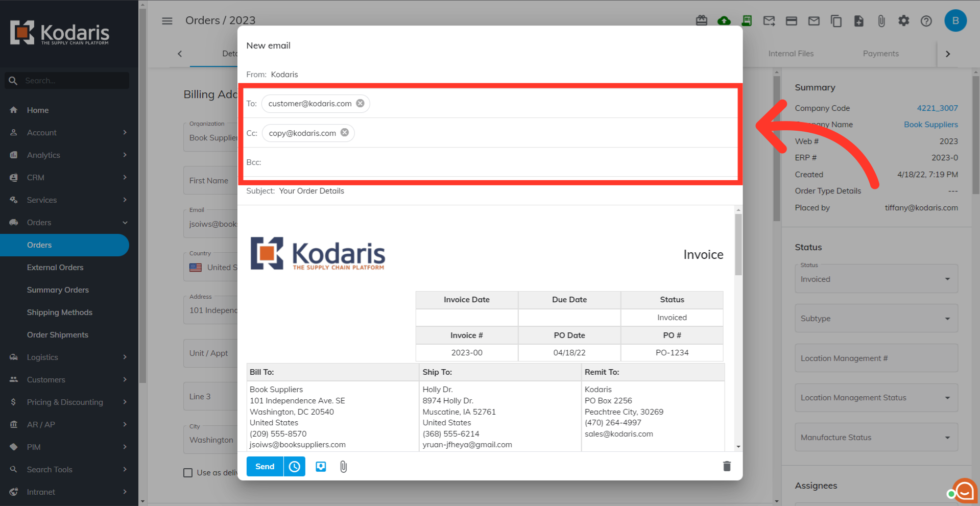Click the Location Management # field
This screenshot has height=506, width=980.
click(x=876, y=358)
